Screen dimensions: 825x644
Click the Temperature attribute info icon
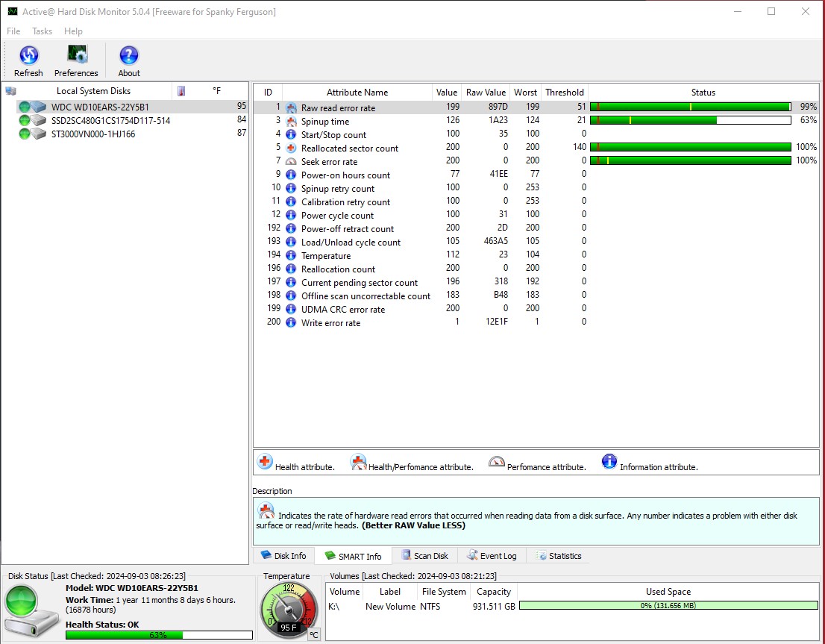tap(291, 255)
